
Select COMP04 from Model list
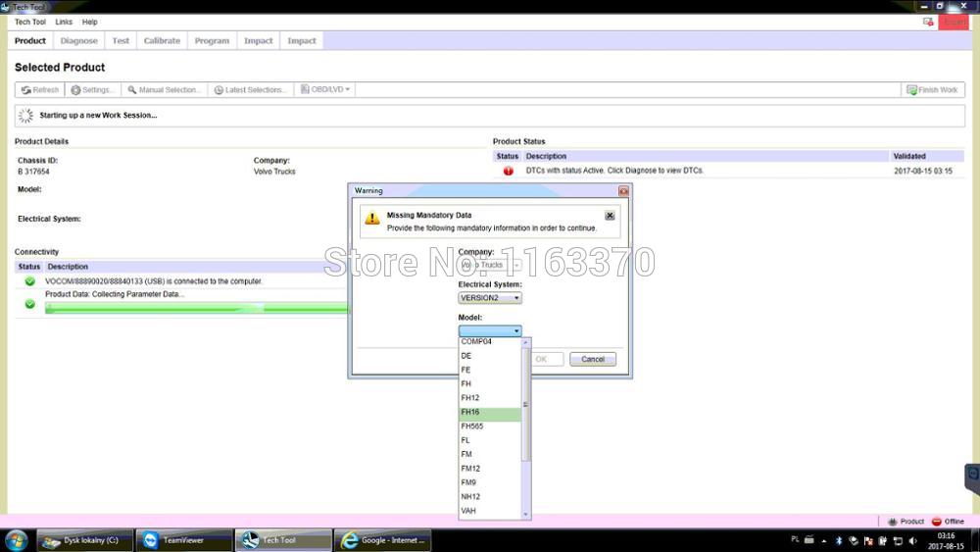[489, 342]
